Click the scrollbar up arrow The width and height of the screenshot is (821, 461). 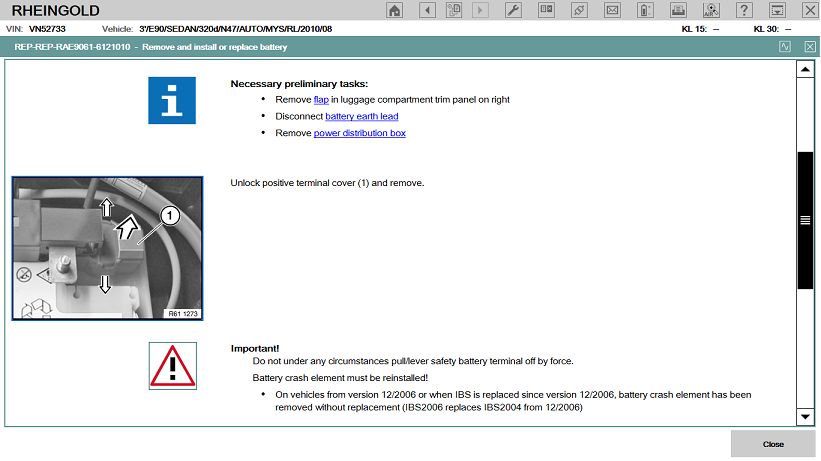tap(805, 69)
